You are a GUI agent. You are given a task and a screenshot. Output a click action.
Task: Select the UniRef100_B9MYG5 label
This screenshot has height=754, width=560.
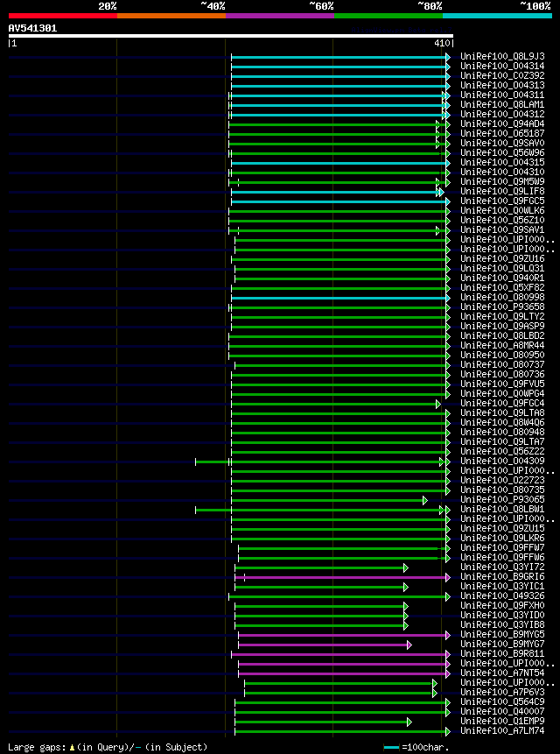tap(502, 635)
